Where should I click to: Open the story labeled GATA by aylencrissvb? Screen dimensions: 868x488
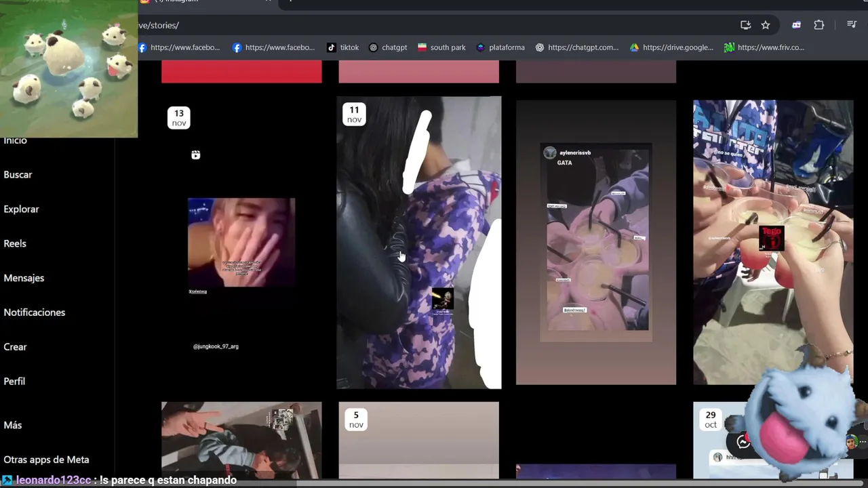coord(596,243)
